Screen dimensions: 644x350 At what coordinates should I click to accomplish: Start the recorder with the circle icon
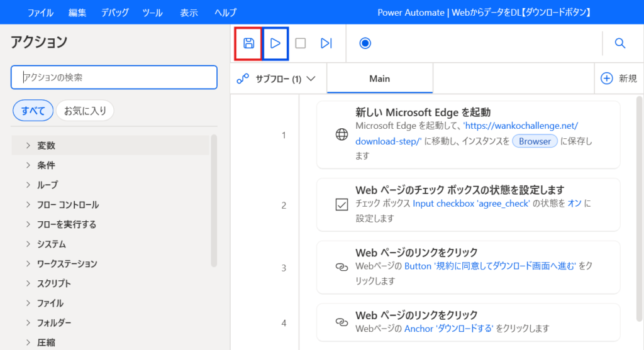(x=365, y=43)
